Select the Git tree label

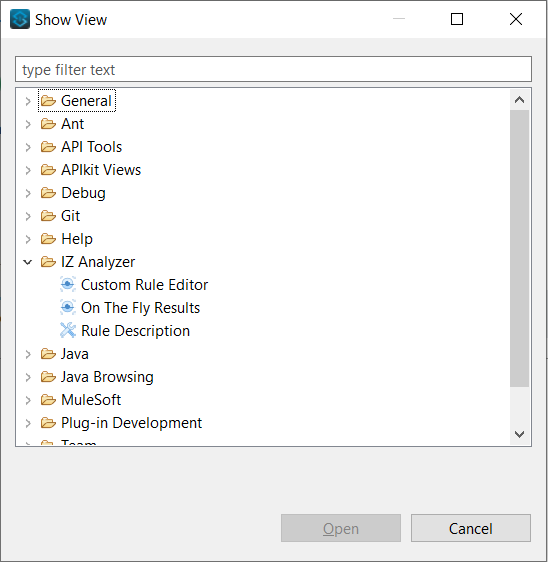(71, 216)
